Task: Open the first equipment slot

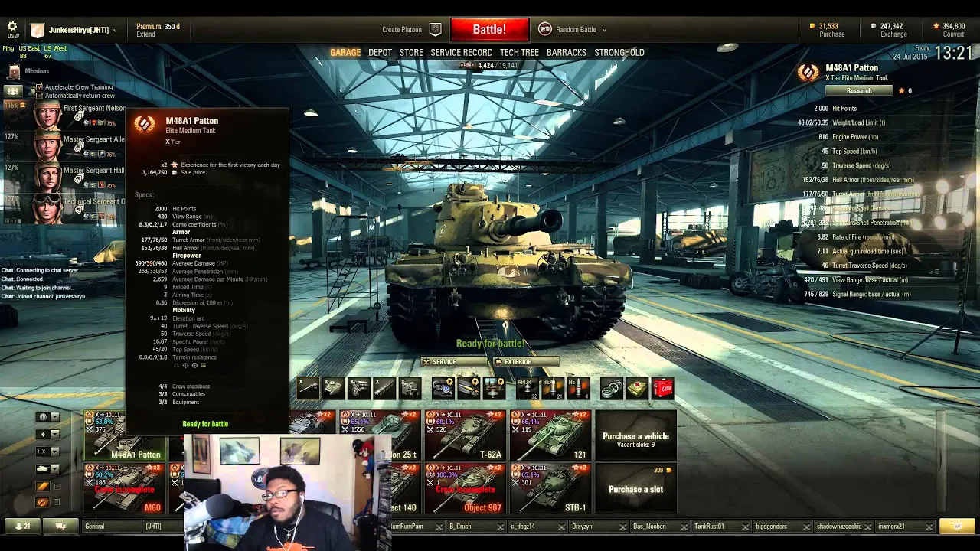Action: [x=443, y=388]
